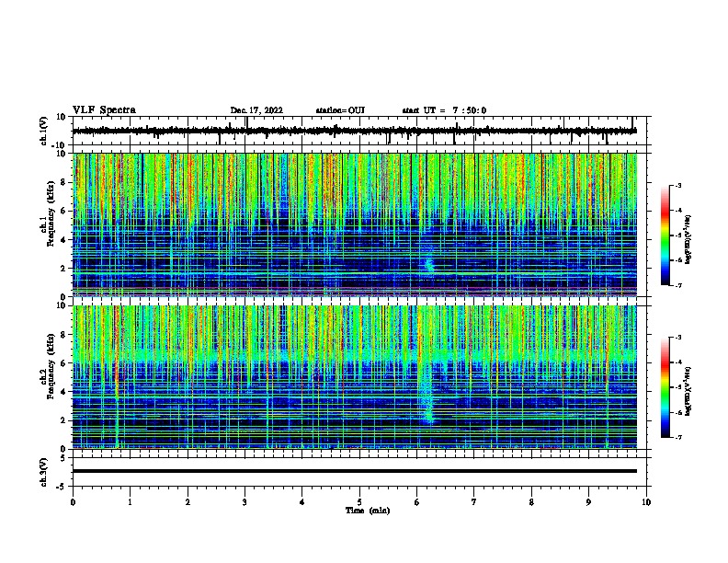
Task: Click the "8" kHz tick on ch.1 frequency axis
Action: (64, 182)
